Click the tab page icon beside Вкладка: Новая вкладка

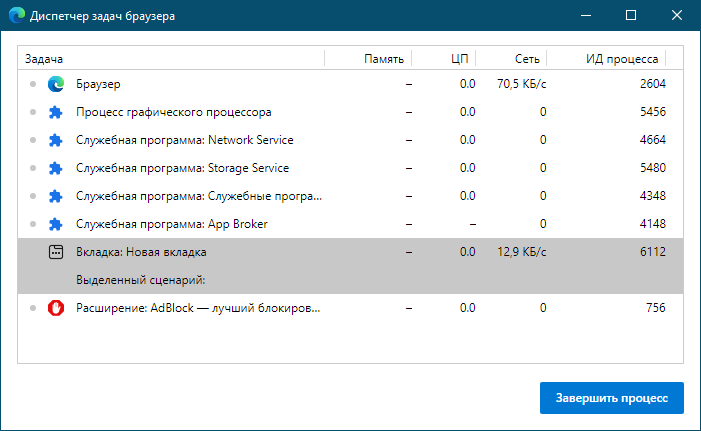56,252
